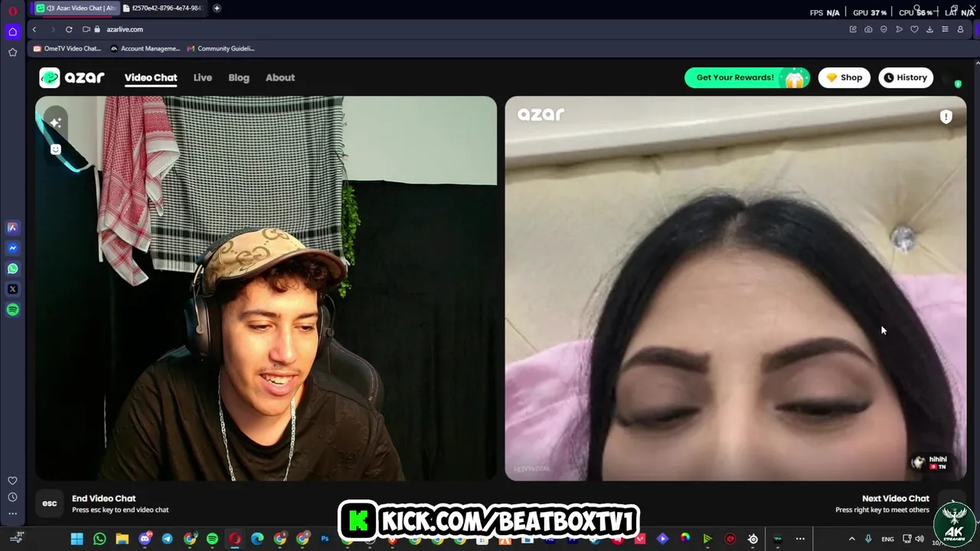Open File Explorer from taskbar
The height and width of the screenshot is (551, 980).
coord(122,539)
